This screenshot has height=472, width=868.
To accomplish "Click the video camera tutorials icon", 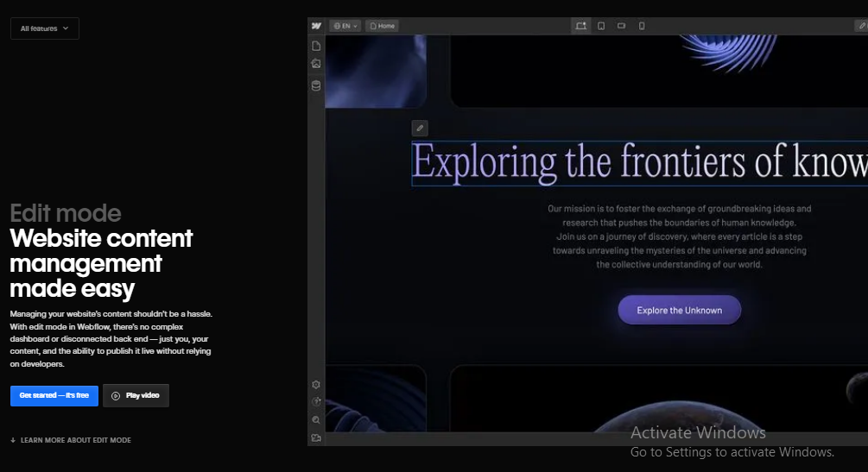I will coord(316,437).
